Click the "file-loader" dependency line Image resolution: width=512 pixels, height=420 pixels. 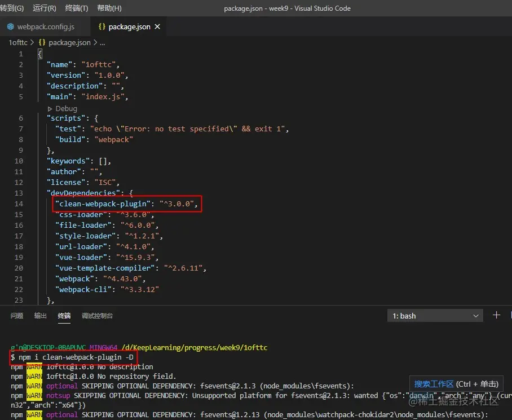click(x=107, y=225)
